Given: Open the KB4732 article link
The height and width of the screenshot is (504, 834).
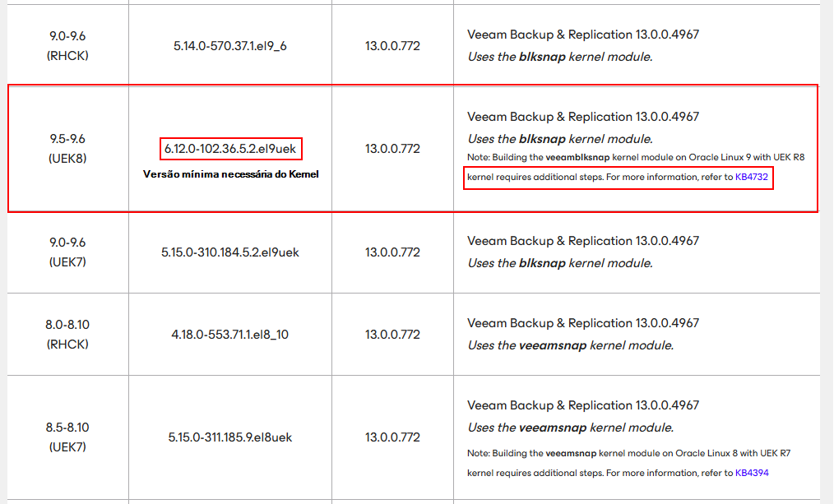Looking at the screenshot, I should tap(752, 177).
